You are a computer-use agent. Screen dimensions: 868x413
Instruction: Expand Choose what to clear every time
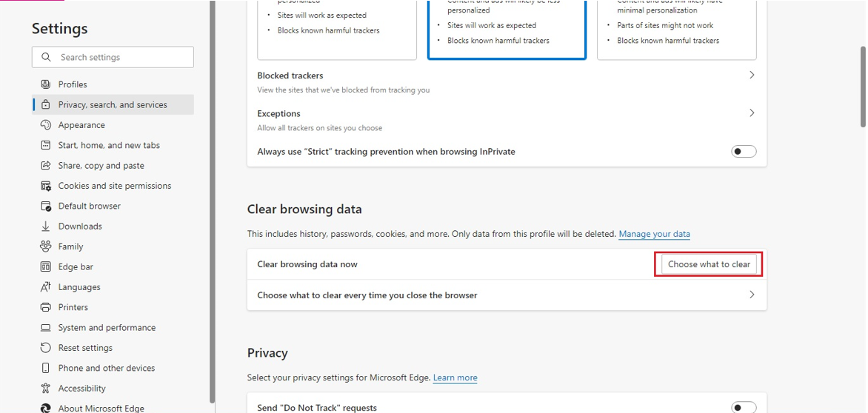tap(752, 295)
